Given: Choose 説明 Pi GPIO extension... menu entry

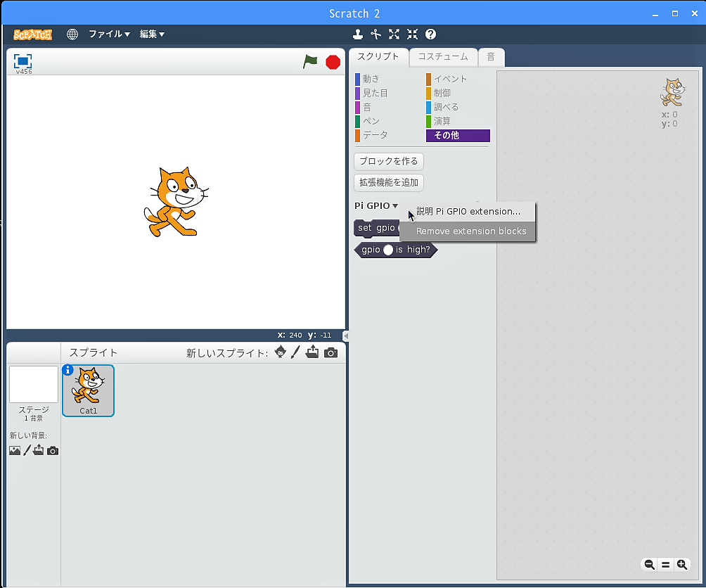Looking at the screenshot, I should (x=468, y=212).
